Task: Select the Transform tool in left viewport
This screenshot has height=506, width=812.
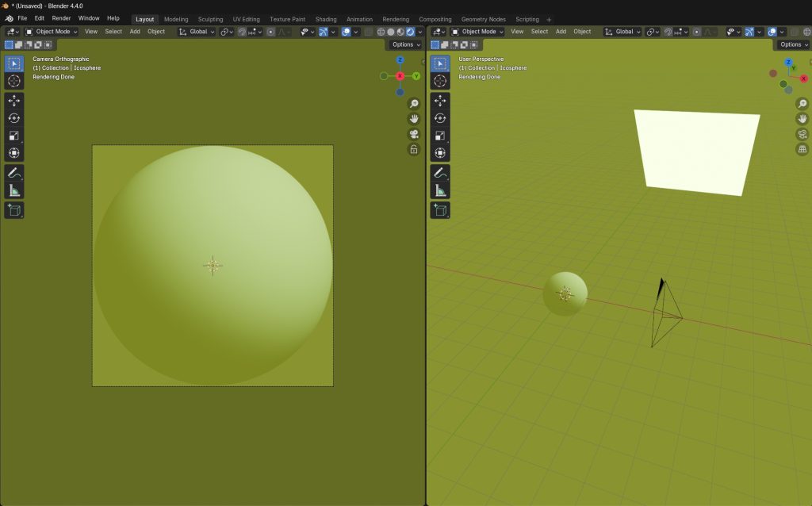Action: tap(14, 153)
